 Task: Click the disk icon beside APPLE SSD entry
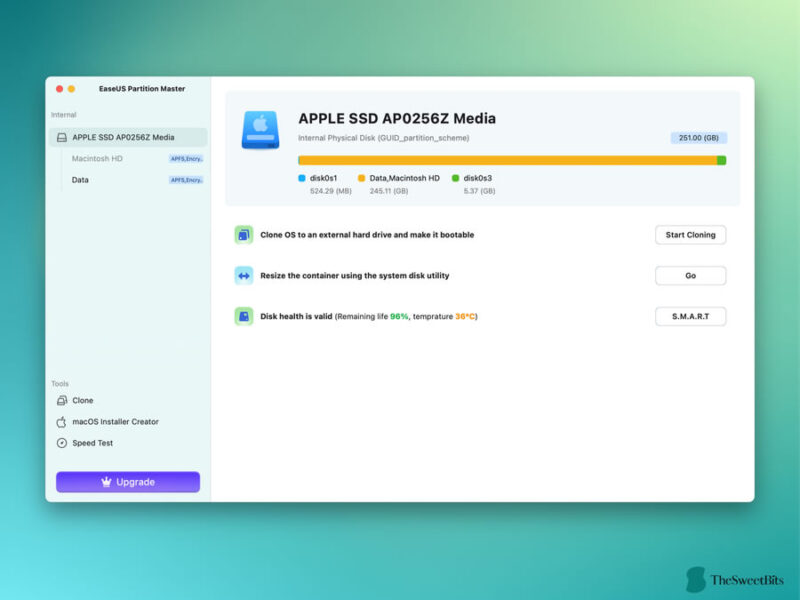[x=60, y=136]
